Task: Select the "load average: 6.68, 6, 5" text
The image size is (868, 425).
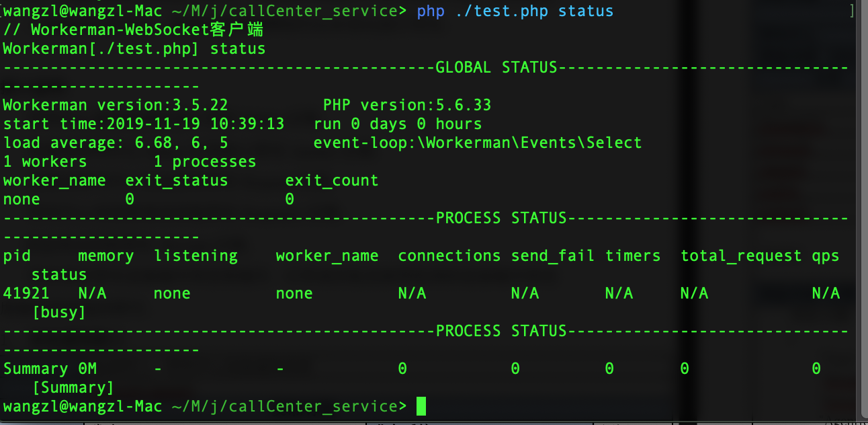Action: tap(116, 143)
